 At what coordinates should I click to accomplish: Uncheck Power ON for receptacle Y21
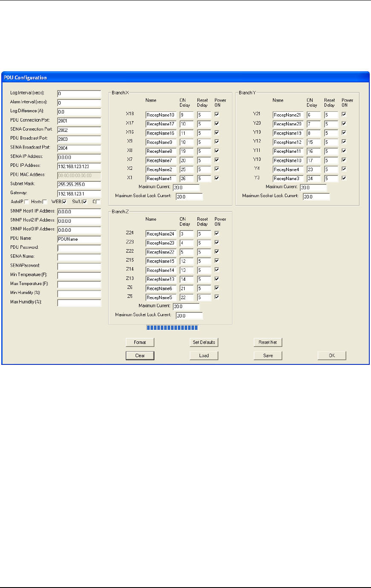coord(344,114)
